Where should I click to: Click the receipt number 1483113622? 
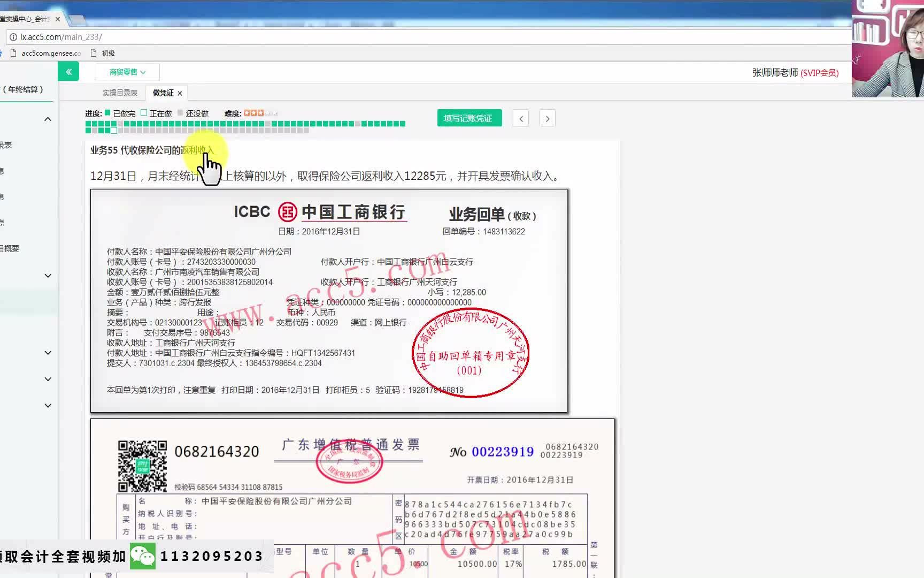click(x=504, y=232)
